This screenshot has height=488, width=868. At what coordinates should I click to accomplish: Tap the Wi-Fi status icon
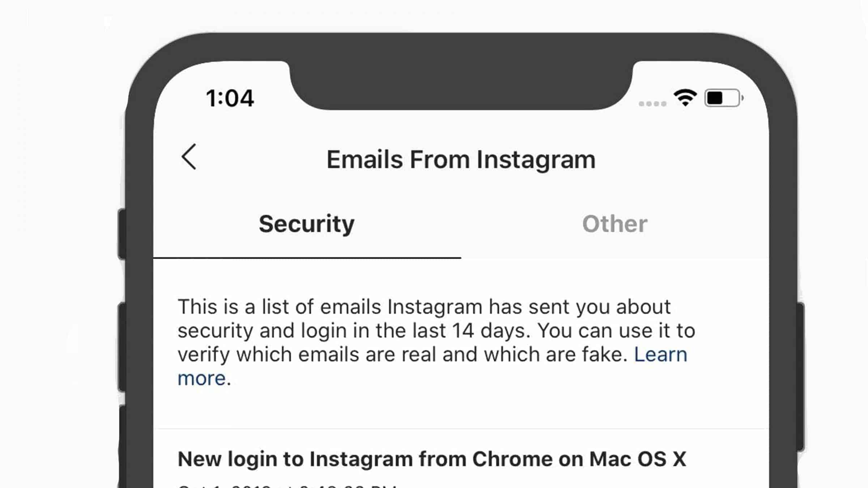[x=685, y=98]
